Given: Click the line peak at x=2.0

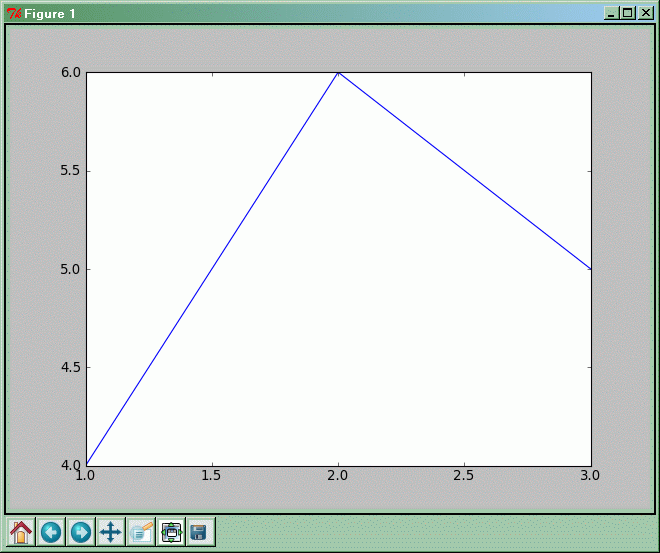Looking at the screenshot, I should (339, 72).
